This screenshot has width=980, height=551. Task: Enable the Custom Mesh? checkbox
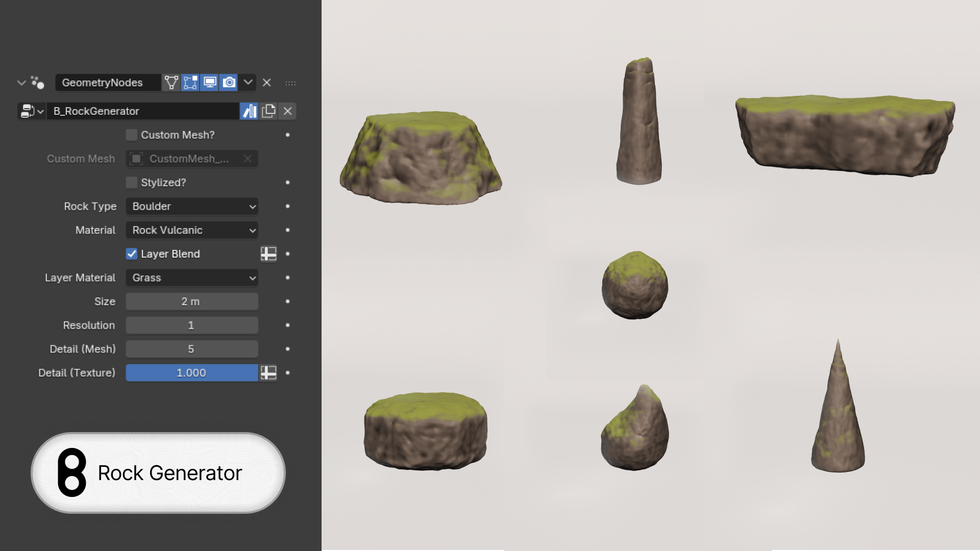[x=132, y=135]
